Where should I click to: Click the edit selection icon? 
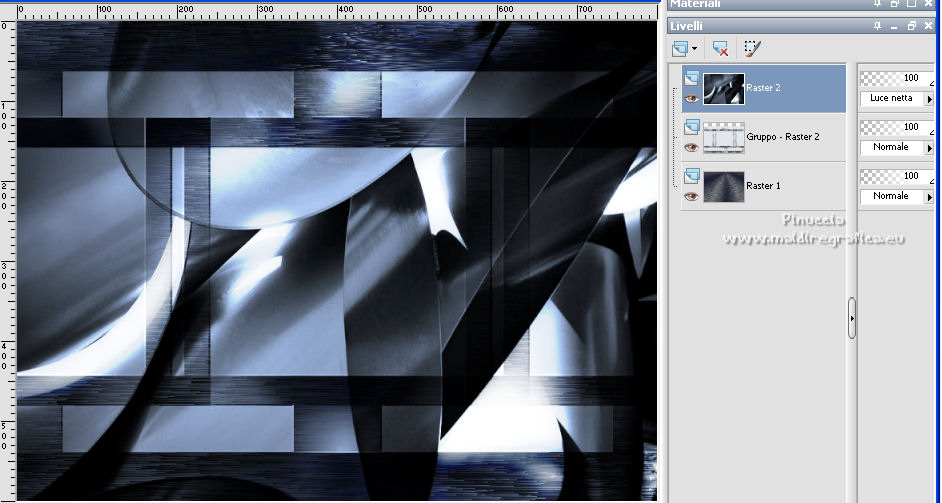pyautogui.click(x=752, y=49)
